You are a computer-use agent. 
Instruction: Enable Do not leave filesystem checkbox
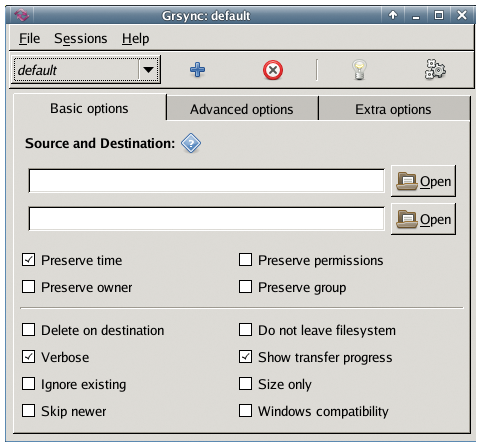[x=245, y=330]
